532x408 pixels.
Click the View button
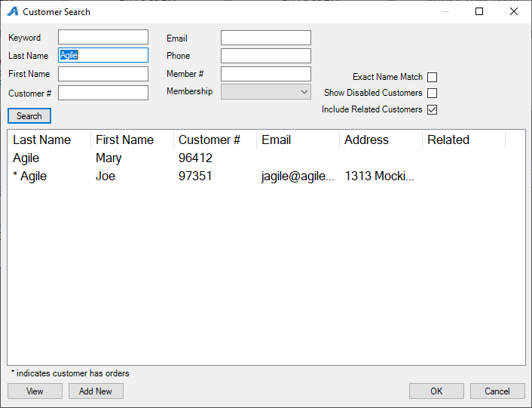point(35,391)
